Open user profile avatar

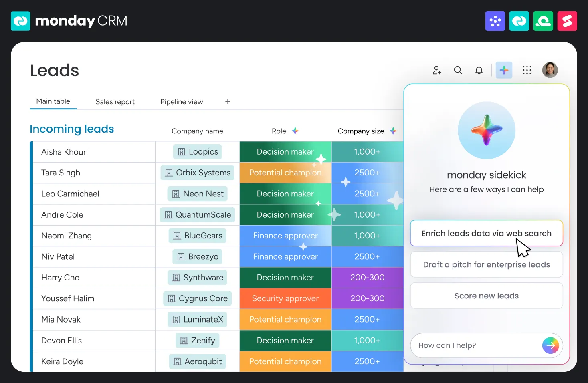550,70
